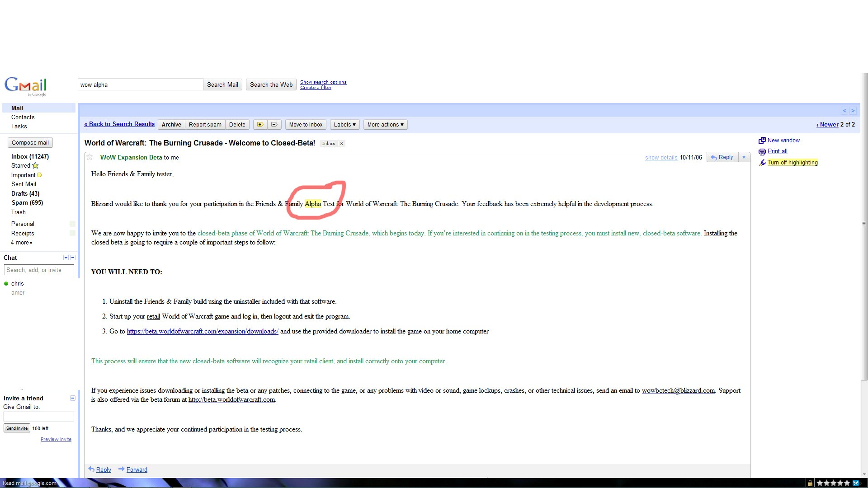
Task: Open reply options arrow next to Reply
Action: 744,157
